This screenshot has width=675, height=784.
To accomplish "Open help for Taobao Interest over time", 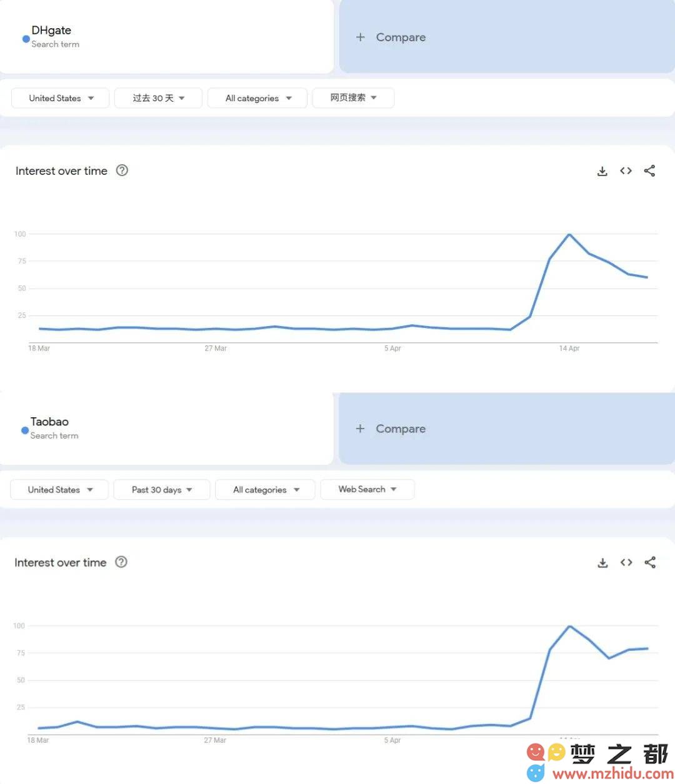I will pos(121,562).
